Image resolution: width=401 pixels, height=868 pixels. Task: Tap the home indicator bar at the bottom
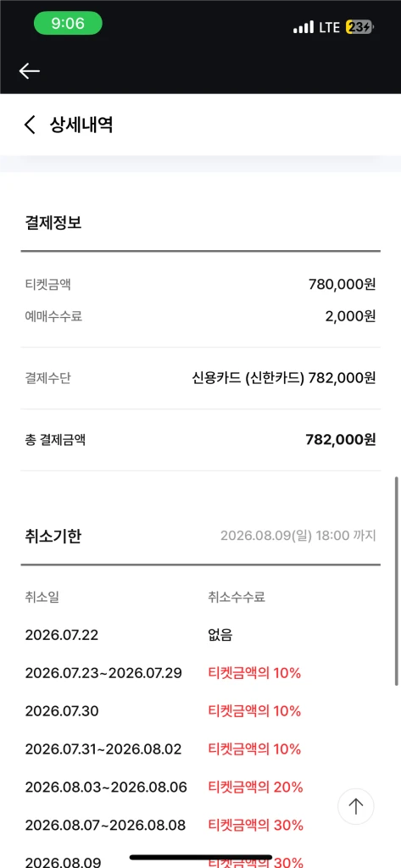point(200,858)
